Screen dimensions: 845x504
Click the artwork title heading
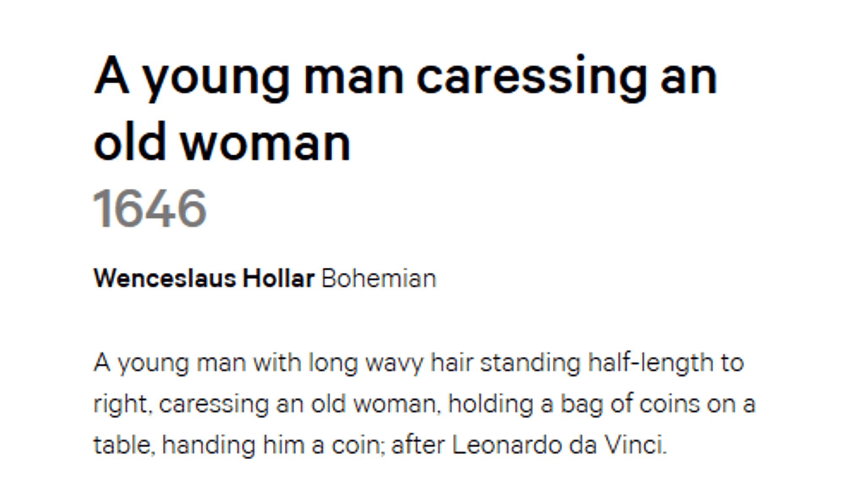406,109
